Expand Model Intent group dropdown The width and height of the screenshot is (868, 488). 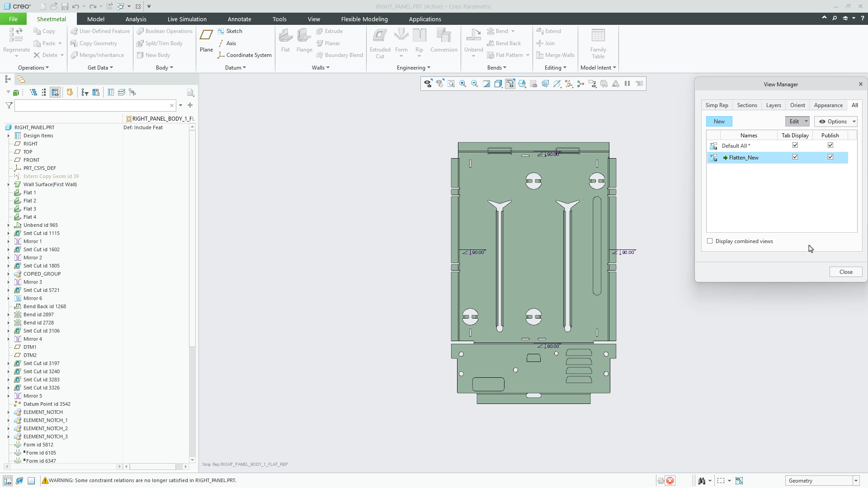point(599,68)
